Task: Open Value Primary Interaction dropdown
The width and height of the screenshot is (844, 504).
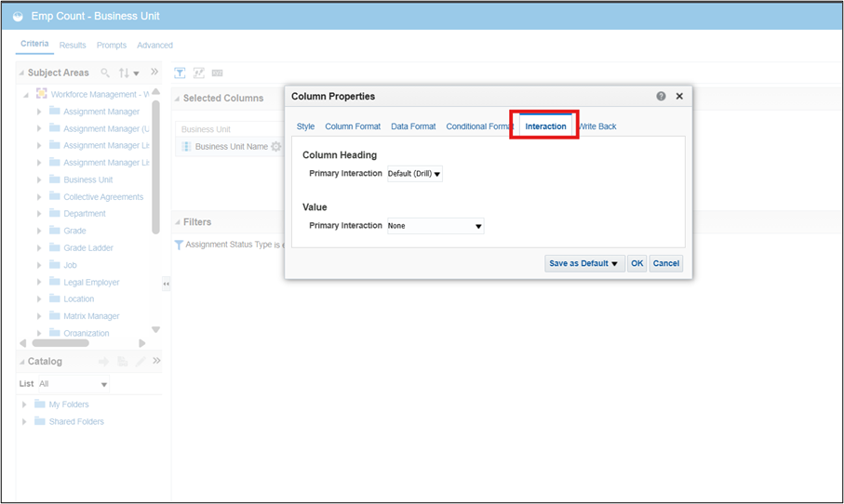Action: 435,226
